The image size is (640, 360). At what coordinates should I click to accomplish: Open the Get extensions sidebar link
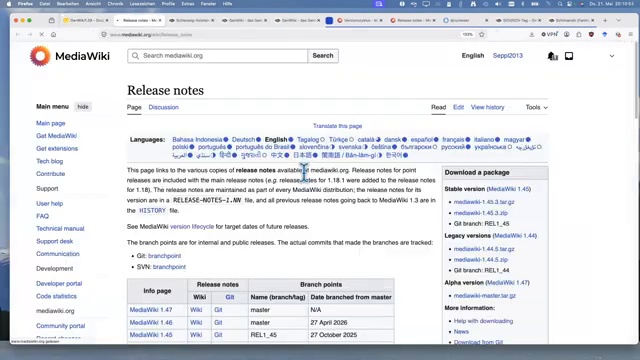tap(57, 149)
